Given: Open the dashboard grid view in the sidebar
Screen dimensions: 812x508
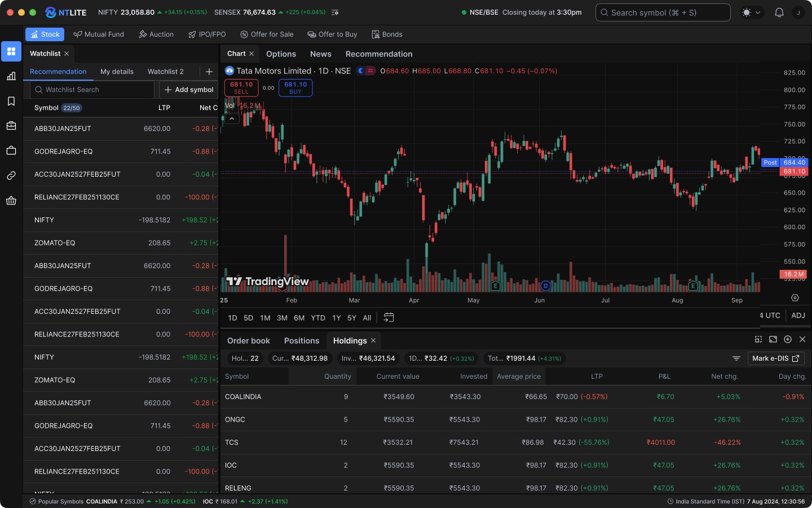Looking at the screenshot, I should click(x=11, y=51).
